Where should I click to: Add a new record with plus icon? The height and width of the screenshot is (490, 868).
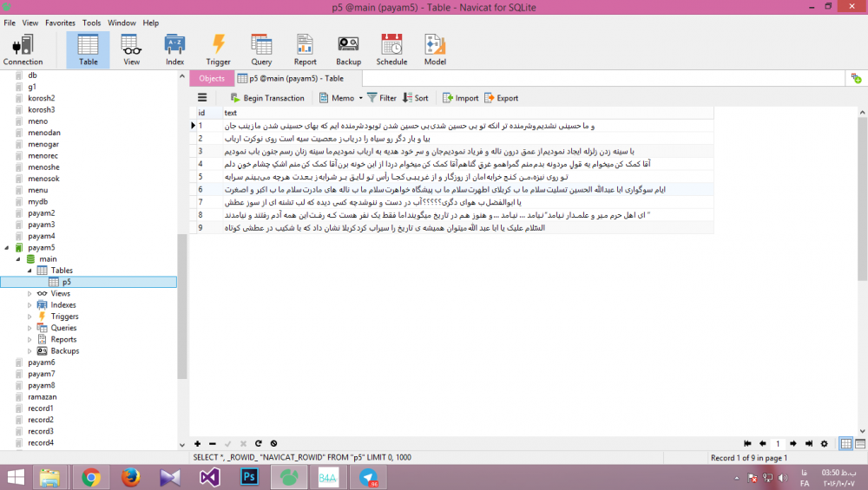(x=198, y=443)
